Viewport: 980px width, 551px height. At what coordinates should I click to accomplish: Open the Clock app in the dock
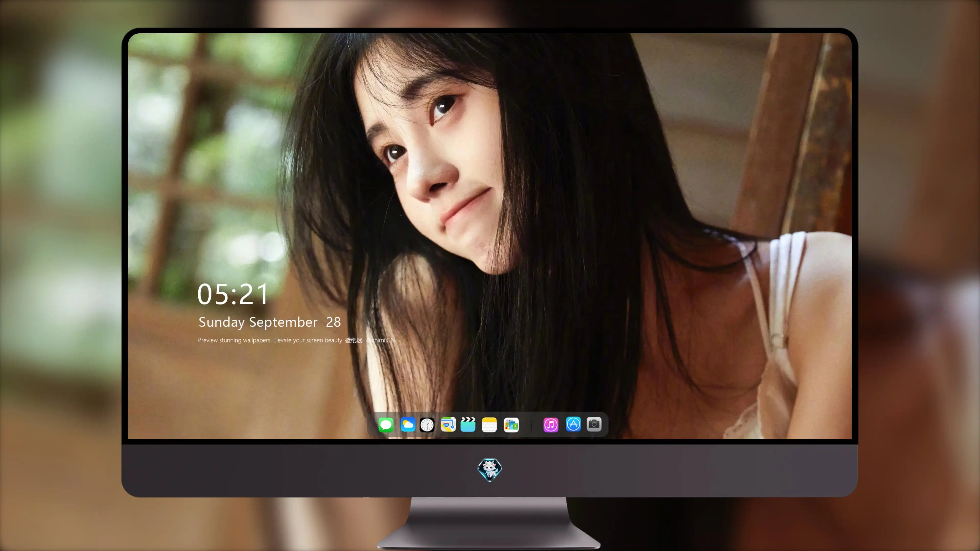(x=427, y=425)
